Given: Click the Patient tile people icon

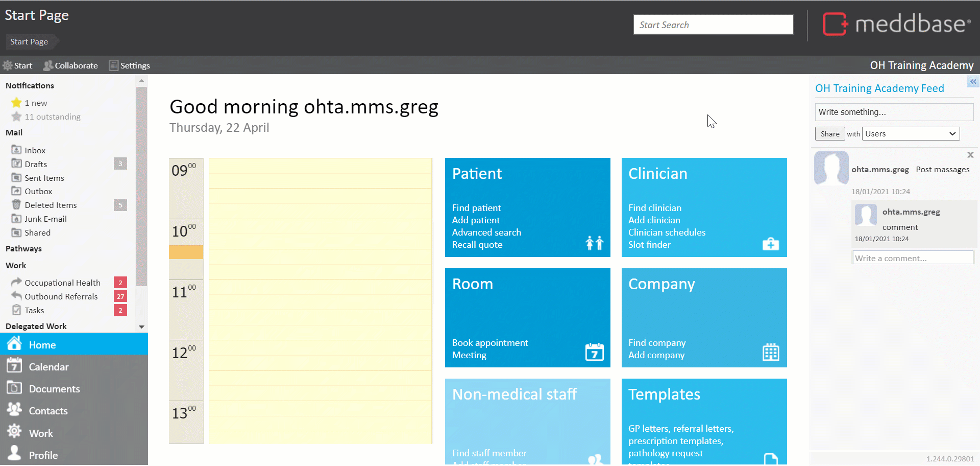Looking at the screenshot, I should click(594, 243).
